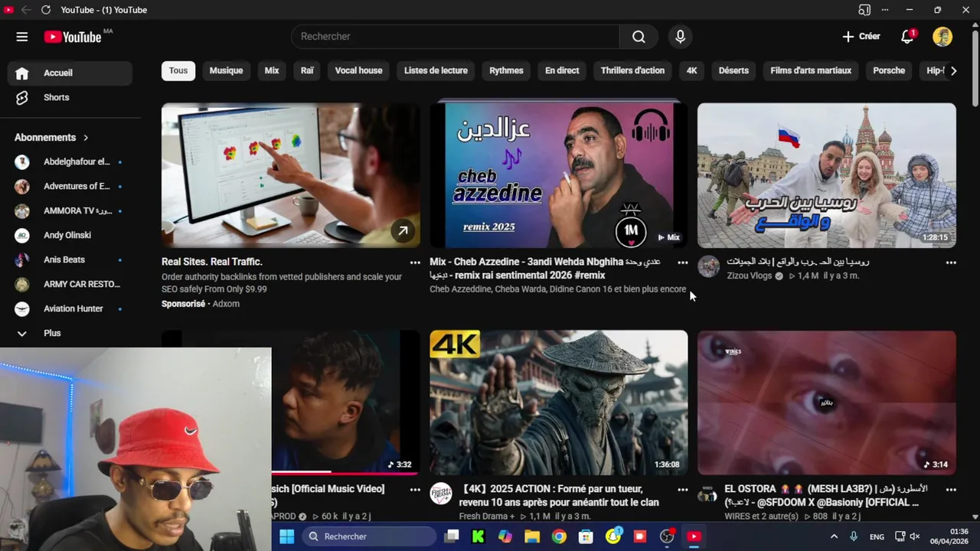980x551 pixels.
Task: Open the notifications bell
Action: coord(907,37)
